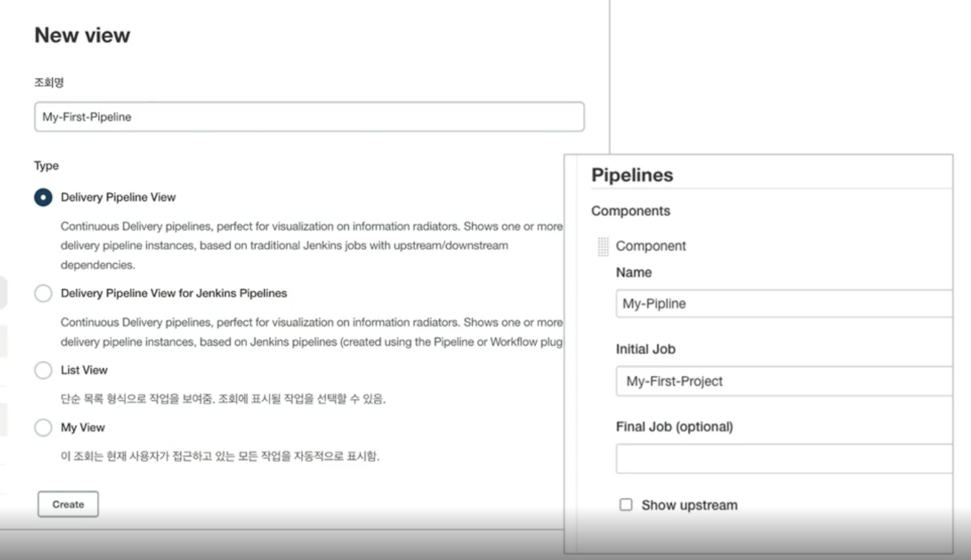
Task: Click the Final Job (optional) label
Action: click(674, 427)
